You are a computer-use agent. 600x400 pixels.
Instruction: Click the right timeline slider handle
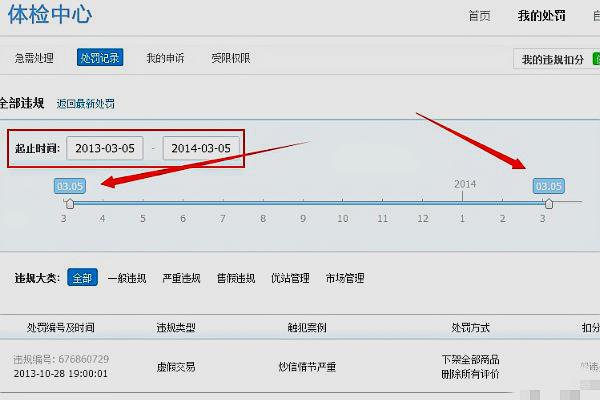click(x=548, y=203)
